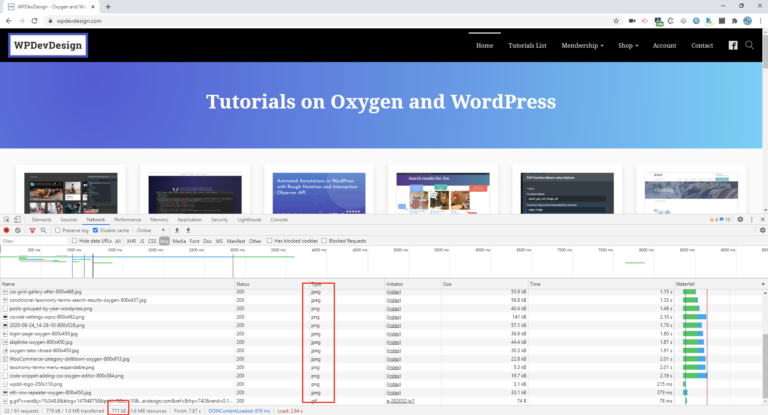Viewport: 768px width, 415px height.
Task: Expand the Membership menu
Action: 582,46
